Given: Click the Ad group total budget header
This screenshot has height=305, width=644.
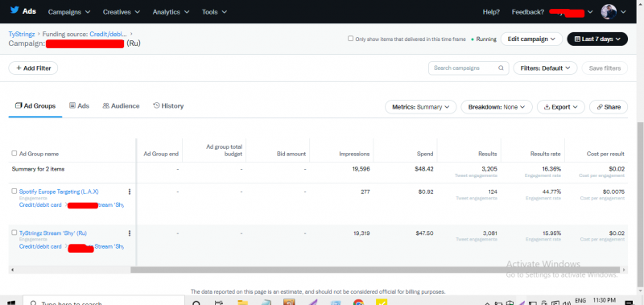Looking at the screenshot, I should point(225,150).
